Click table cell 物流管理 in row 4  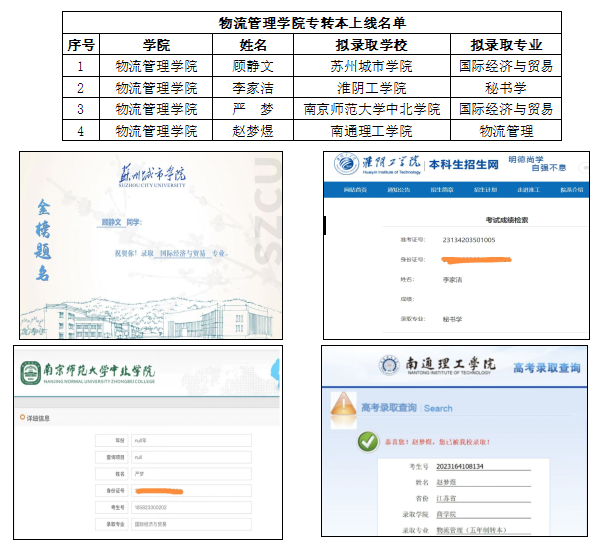tap(506, 131)
